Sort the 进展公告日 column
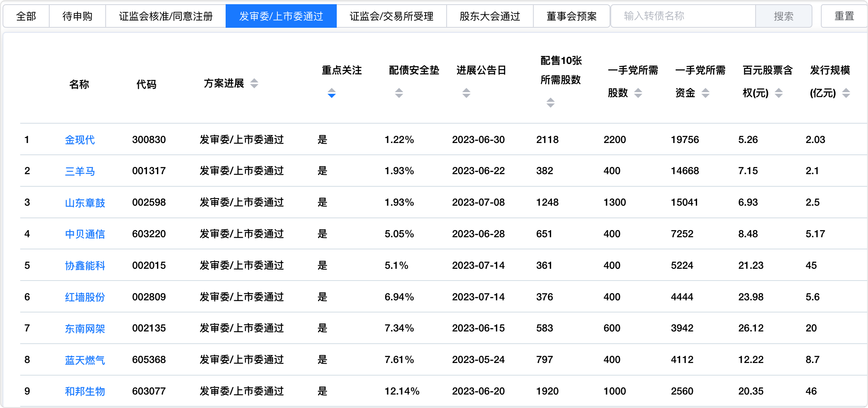 (x=466, y=93)
